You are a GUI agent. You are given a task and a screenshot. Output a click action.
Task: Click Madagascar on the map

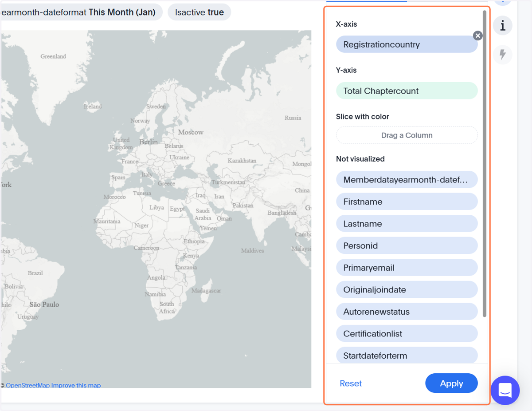coord(206,291)
